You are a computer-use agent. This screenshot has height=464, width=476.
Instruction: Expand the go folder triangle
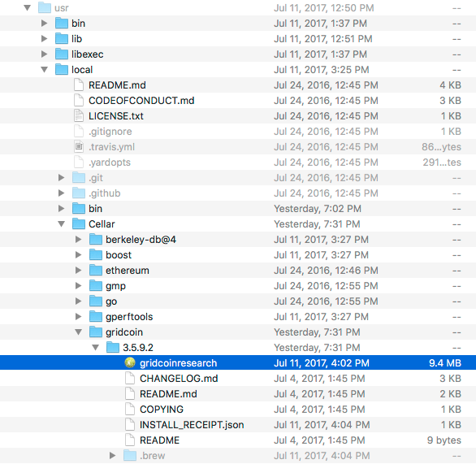click(x=78, y=301)
